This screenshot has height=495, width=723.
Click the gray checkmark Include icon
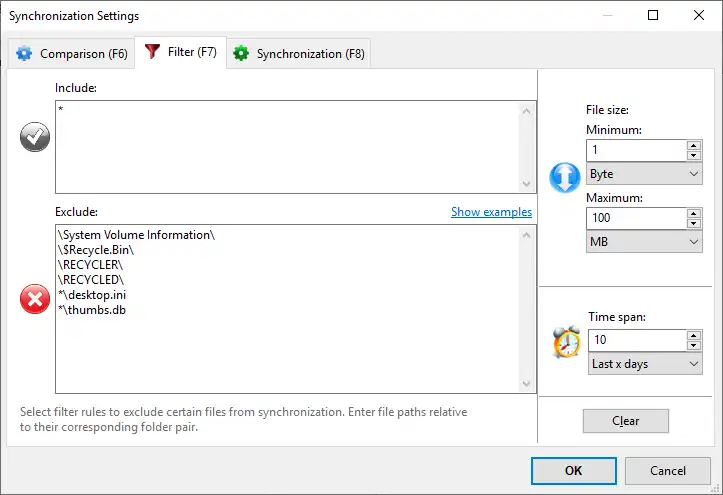[x=35, y=139]
